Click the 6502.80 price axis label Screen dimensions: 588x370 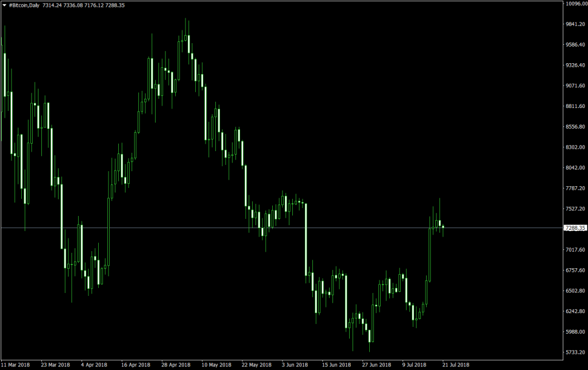(575, 291)
